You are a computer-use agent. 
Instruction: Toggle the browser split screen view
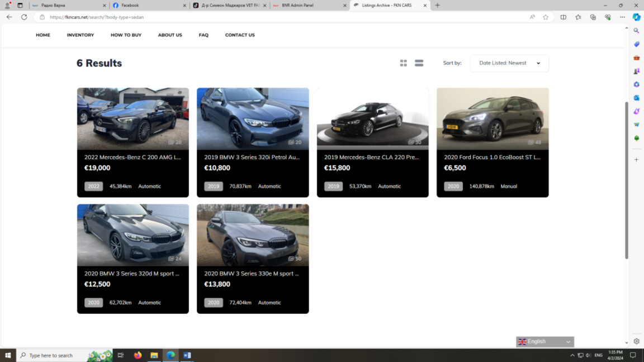563,17
